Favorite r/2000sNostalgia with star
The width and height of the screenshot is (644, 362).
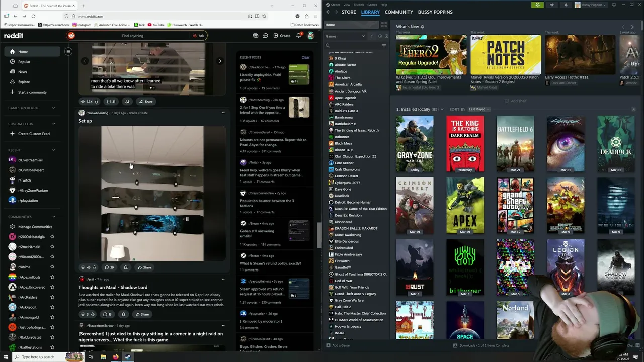coord(52,237)
